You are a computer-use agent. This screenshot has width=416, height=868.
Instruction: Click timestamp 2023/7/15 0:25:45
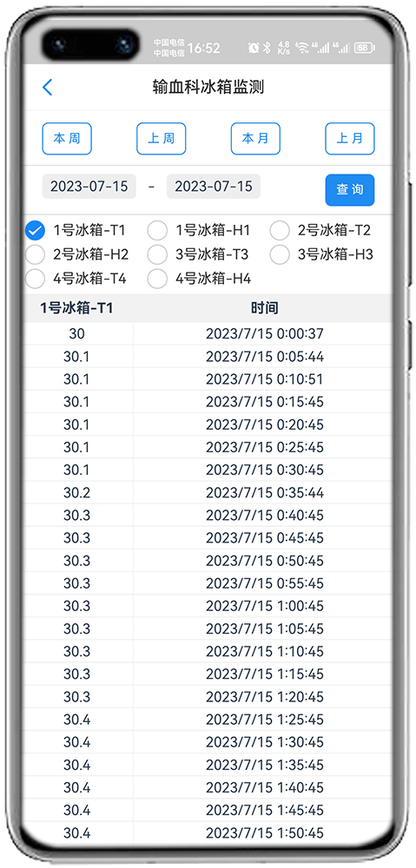click(265, 447)
